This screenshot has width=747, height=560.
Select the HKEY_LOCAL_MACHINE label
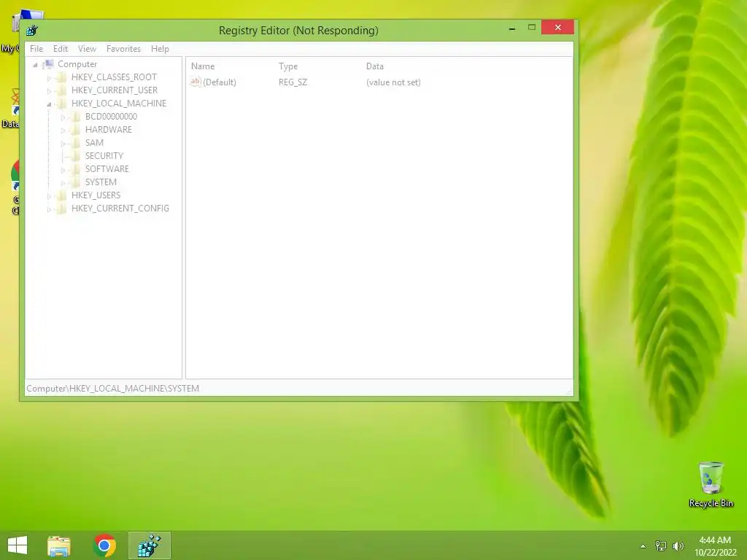coord(119,104)
